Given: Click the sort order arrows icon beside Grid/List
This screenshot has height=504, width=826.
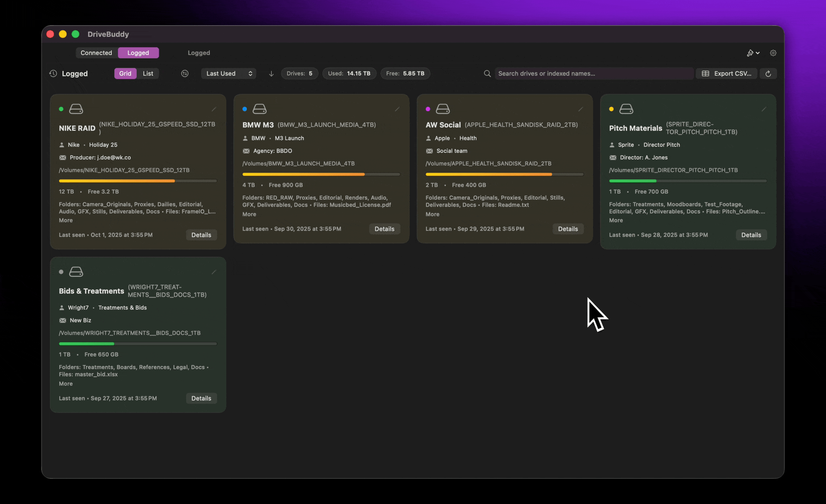Looking at the screenshot, I should [x=185, y=73].
